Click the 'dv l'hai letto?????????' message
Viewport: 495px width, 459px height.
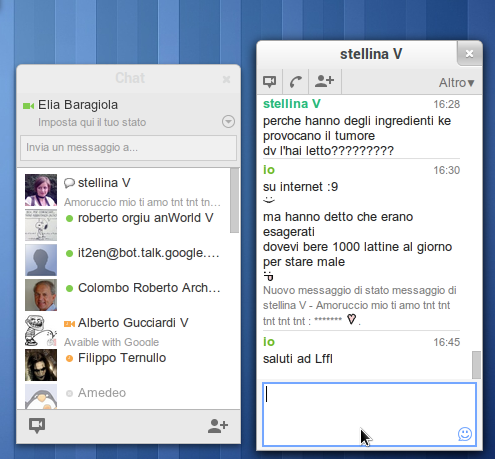tap(328, 151)
